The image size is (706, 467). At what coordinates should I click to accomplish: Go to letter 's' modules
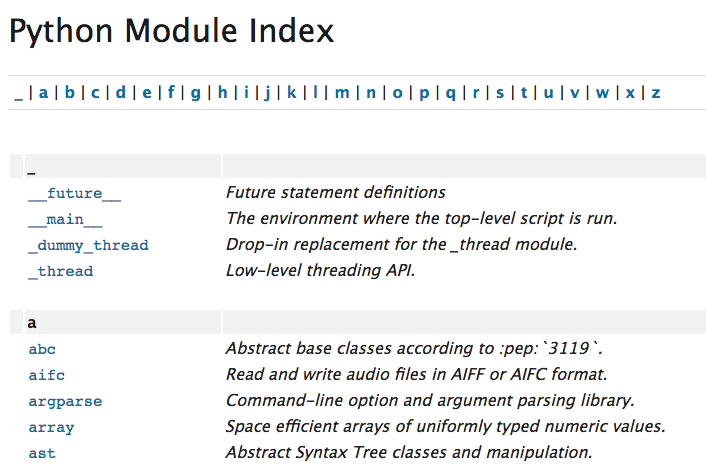(x=500, y=93)
